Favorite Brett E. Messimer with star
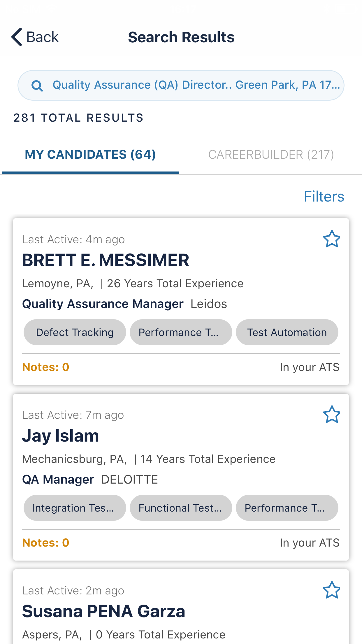 [x=331, y=239]
